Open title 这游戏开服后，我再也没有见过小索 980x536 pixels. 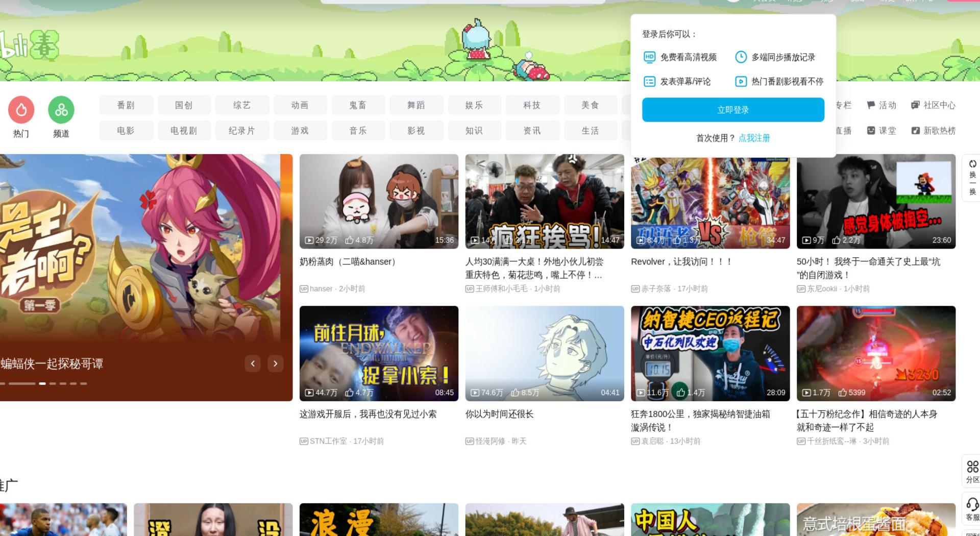coord(368,414)
